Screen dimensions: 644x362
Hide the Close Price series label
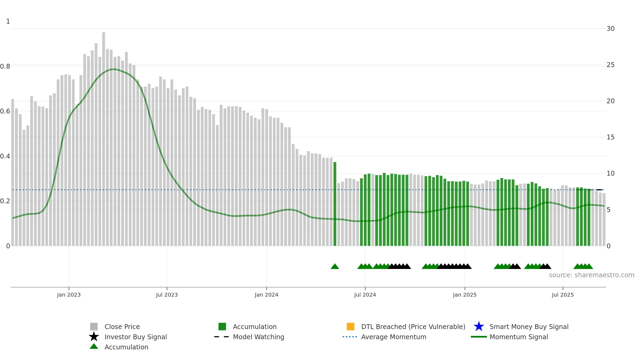[122, 327]
